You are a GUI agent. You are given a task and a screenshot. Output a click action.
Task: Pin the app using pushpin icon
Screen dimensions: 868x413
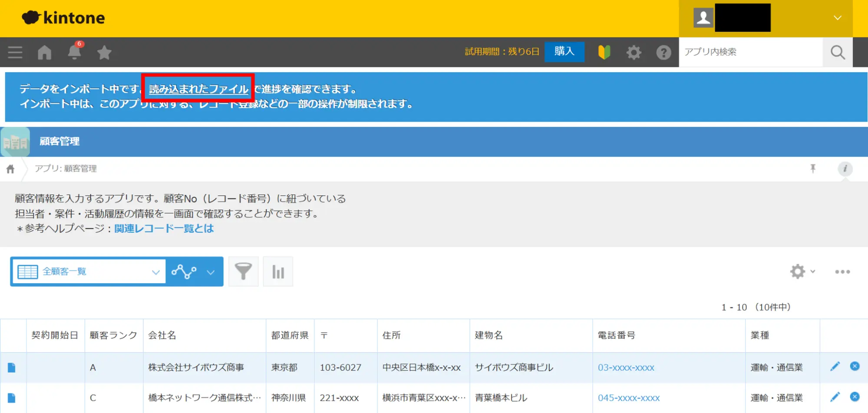[x=813, y=169]
